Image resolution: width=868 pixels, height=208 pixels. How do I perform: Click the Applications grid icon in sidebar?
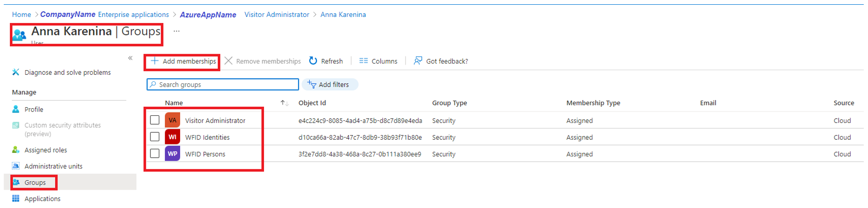coord(16,199)
